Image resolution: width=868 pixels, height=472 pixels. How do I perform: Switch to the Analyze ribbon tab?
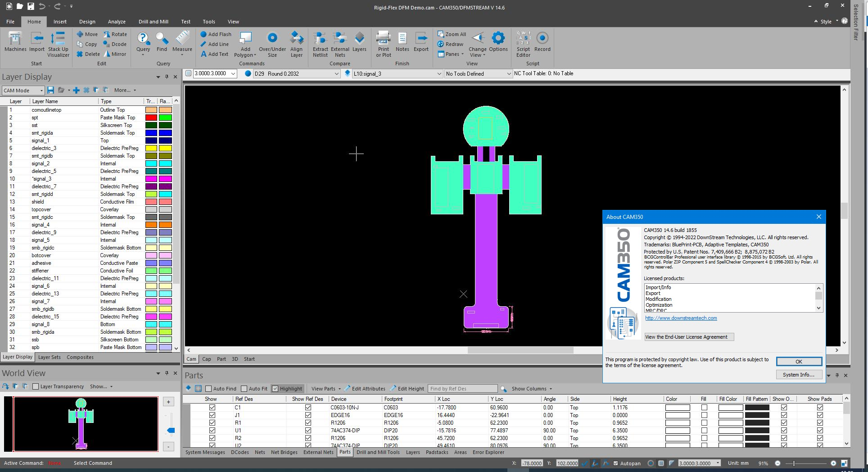pyautogui.click(x=117, y=22)
